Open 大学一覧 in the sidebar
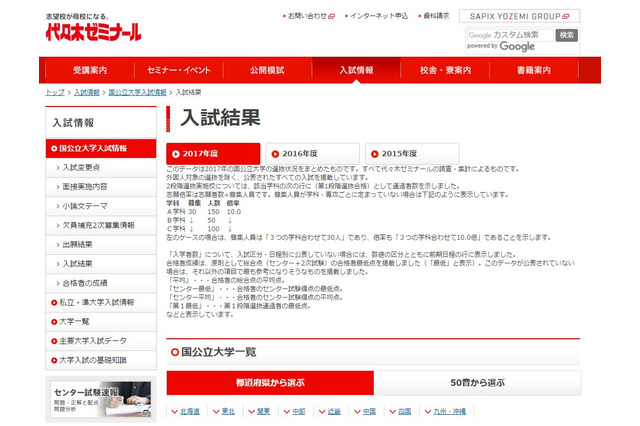The image size is (640, 426). tap(101, 322)
